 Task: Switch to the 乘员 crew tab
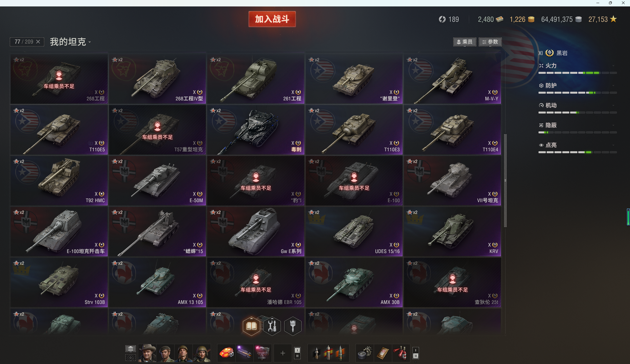(465, 42)
